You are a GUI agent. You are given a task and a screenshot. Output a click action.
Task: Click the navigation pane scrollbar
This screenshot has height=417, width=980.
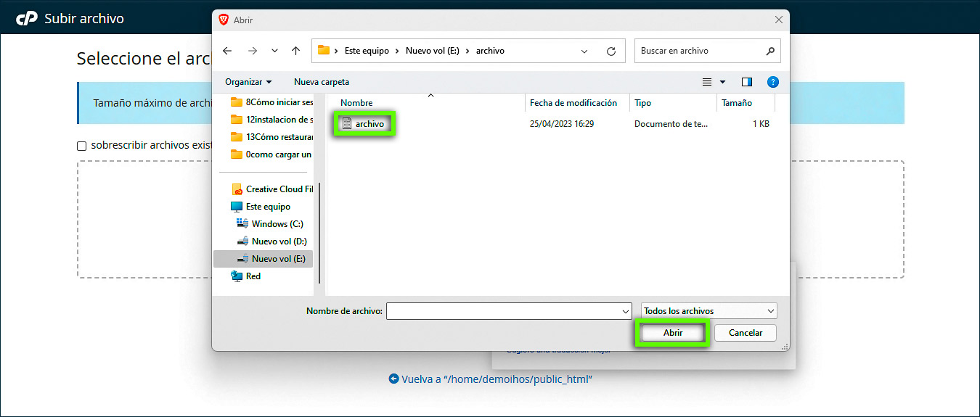coord(319,232)
